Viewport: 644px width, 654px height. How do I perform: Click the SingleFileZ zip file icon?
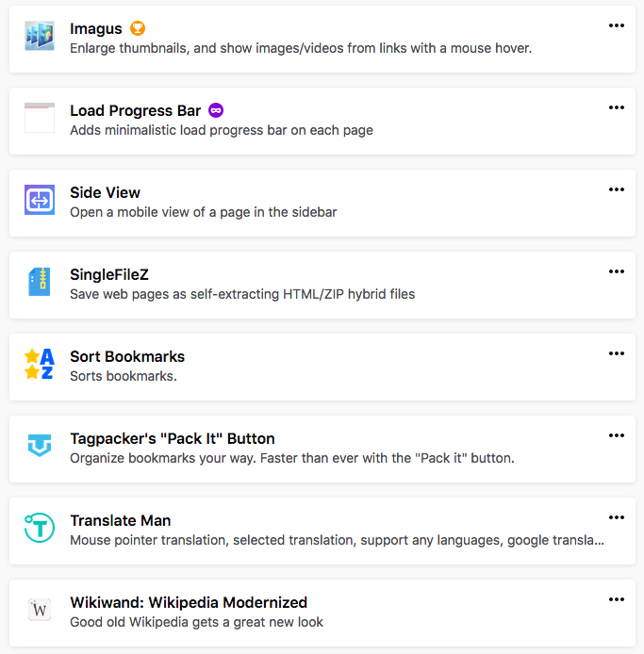point(40,282)
